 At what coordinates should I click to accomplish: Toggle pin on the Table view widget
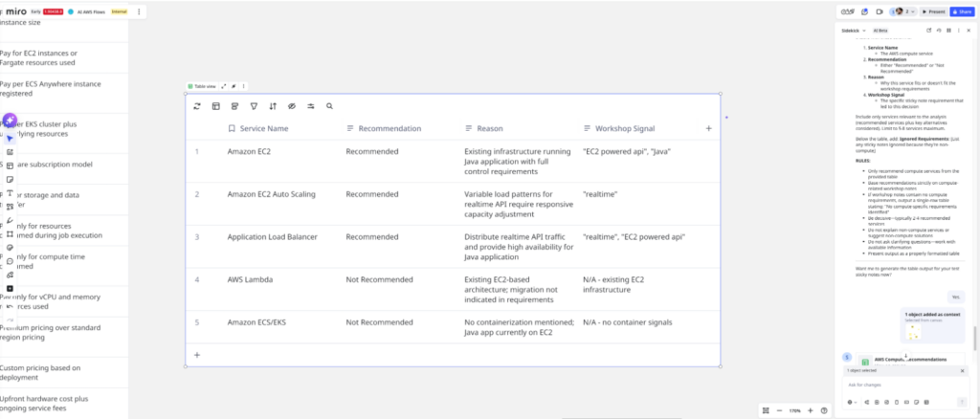coord(234,86)
